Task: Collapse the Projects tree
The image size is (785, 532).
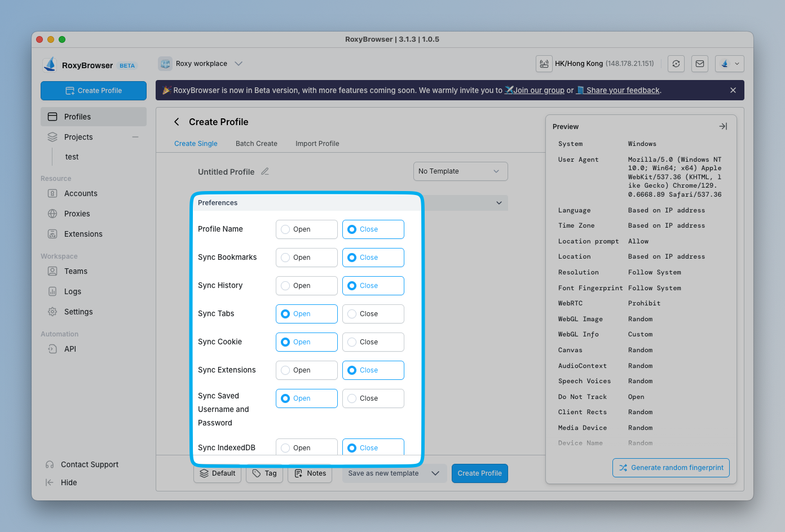Action: coord(135,137)
